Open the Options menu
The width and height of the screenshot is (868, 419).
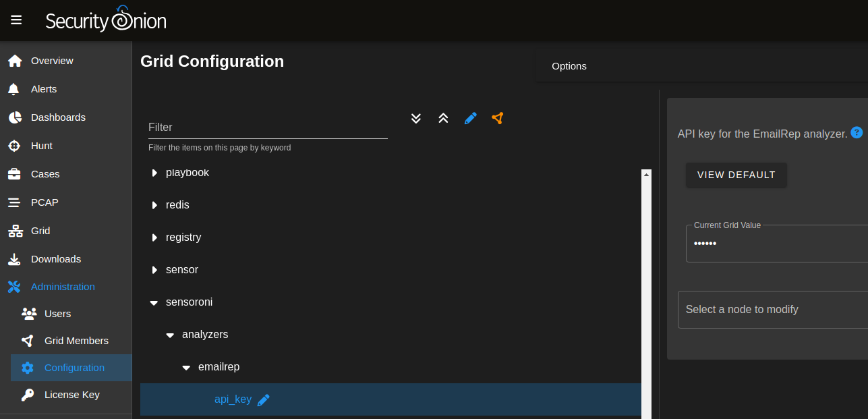click(569, 65)
